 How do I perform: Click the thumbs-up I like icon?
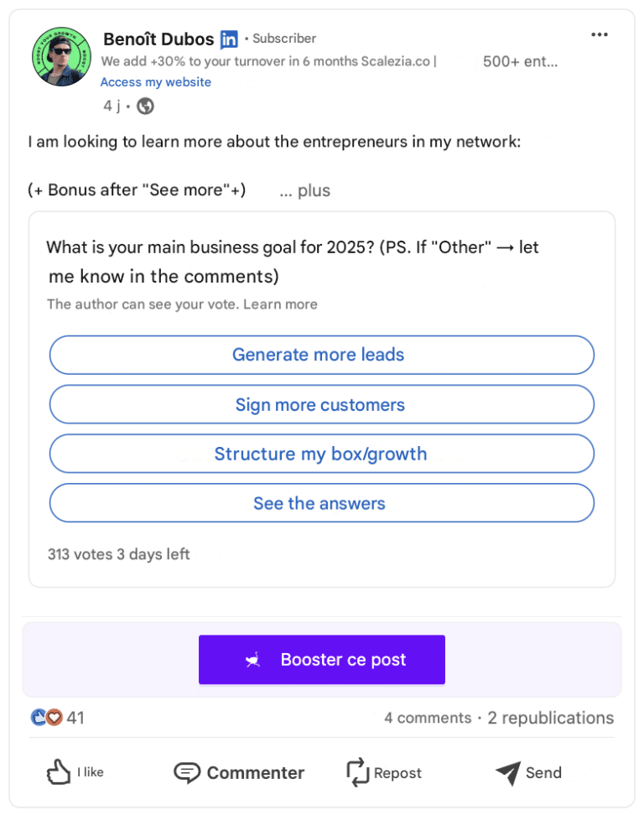(59, 771)
